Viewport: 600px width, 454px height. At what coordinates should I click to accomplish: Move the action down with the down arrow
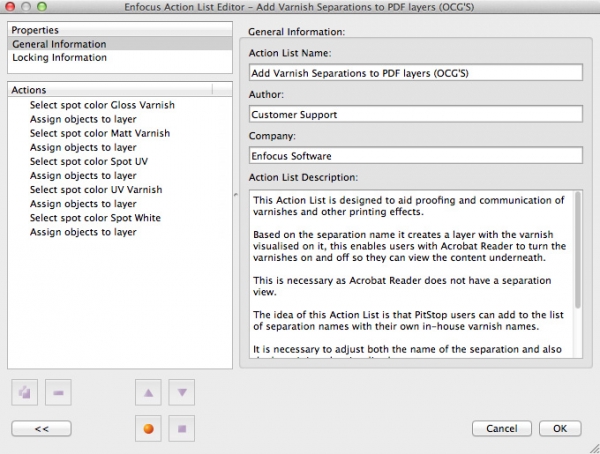point(181,393)
